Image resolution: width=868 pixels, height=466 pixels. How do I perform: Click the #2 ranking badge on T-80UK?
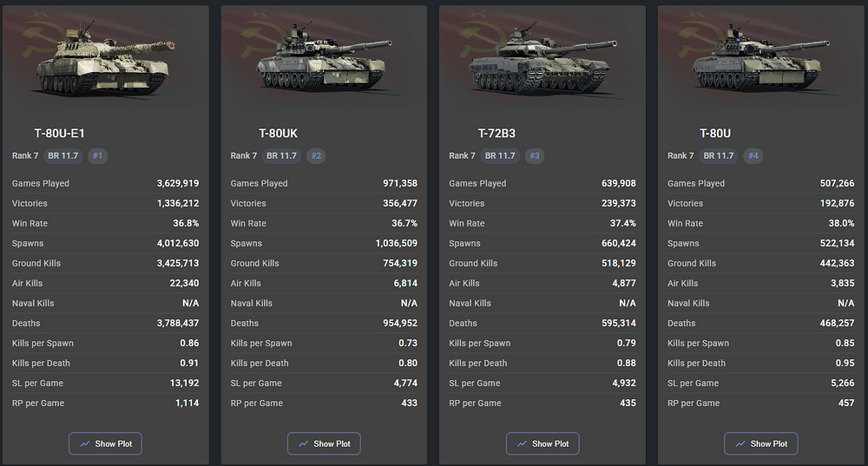316,156
